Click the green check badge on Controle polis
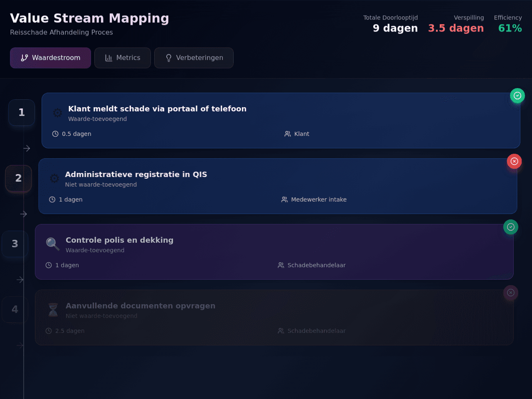532x399 pixels. 511,227
